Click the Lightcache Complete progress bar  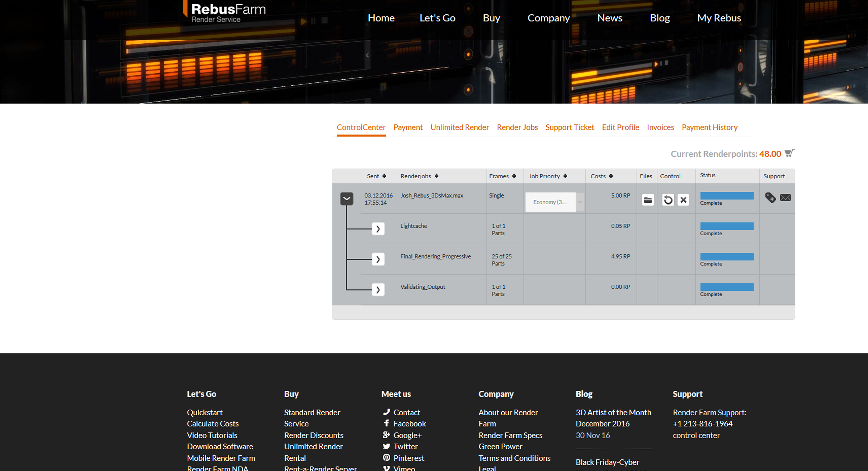[727, 226]
